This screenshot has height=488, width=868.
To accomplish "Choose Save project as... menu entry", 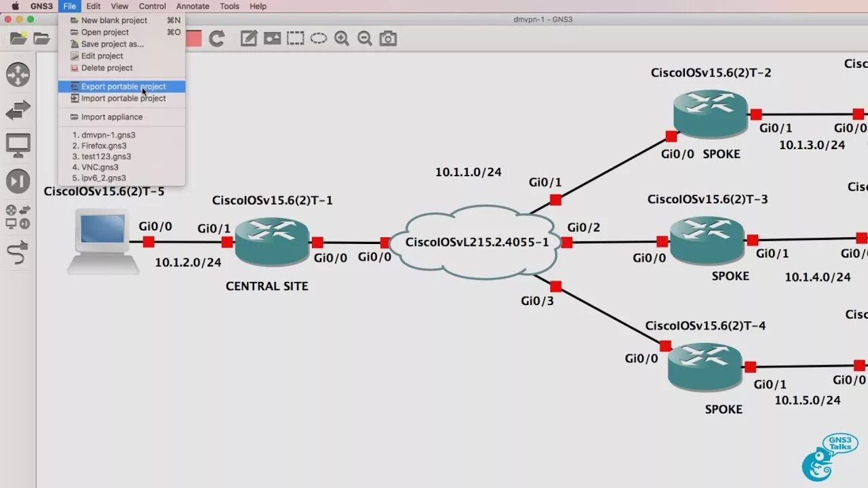I will pos(121,44).
